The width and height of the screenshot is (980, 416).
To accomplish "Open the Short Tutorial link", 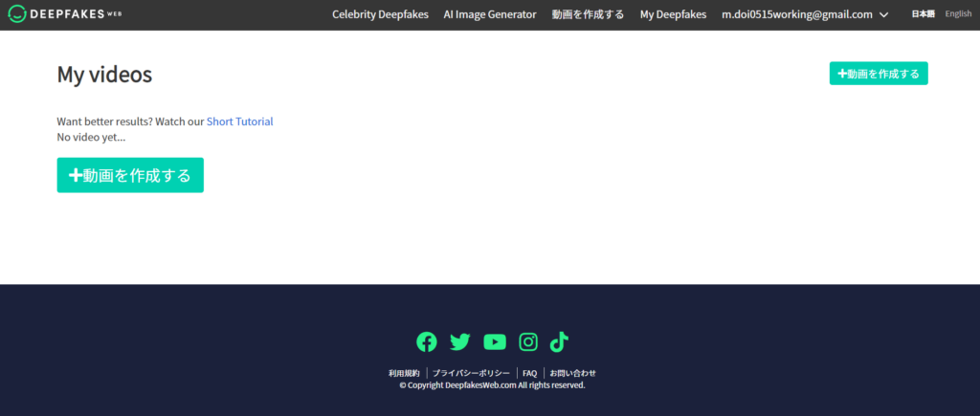I will tap(239, 121).
